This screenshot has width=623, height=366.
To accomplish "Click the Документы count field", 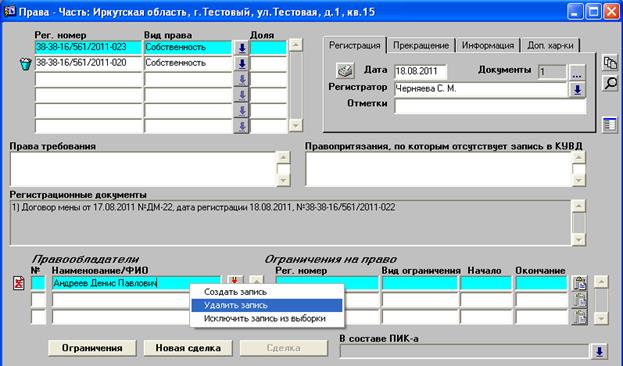I will 552,72.
